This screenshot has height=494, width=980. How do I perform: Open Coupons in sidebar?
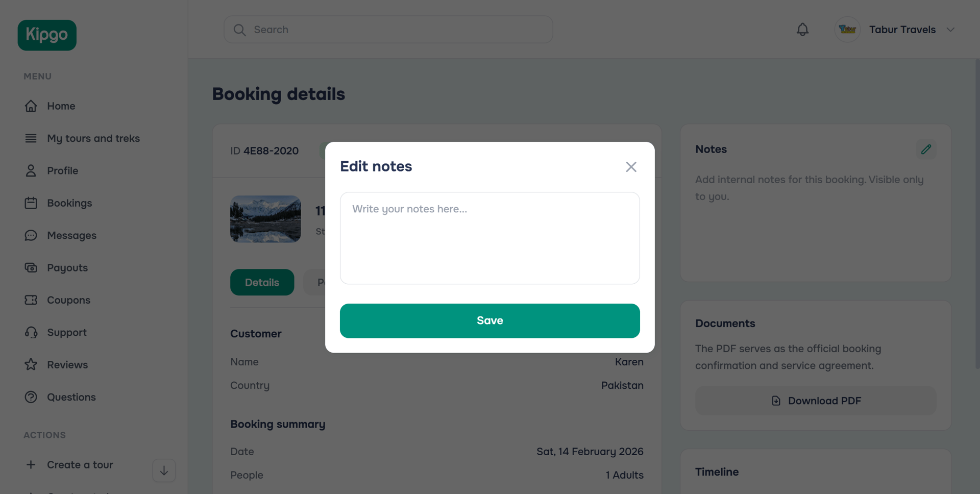click(68, 300)
